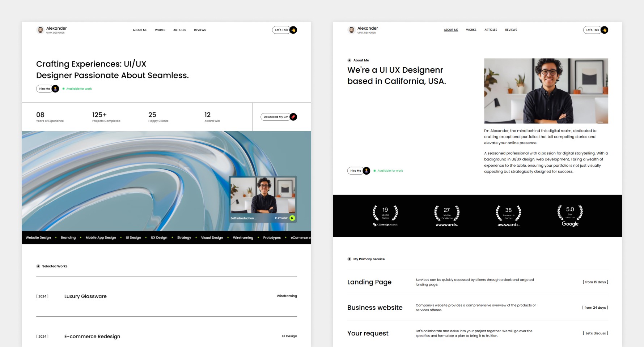Click the 12 Award Win stat
644x347 pixels.
(x=212, y=117)
